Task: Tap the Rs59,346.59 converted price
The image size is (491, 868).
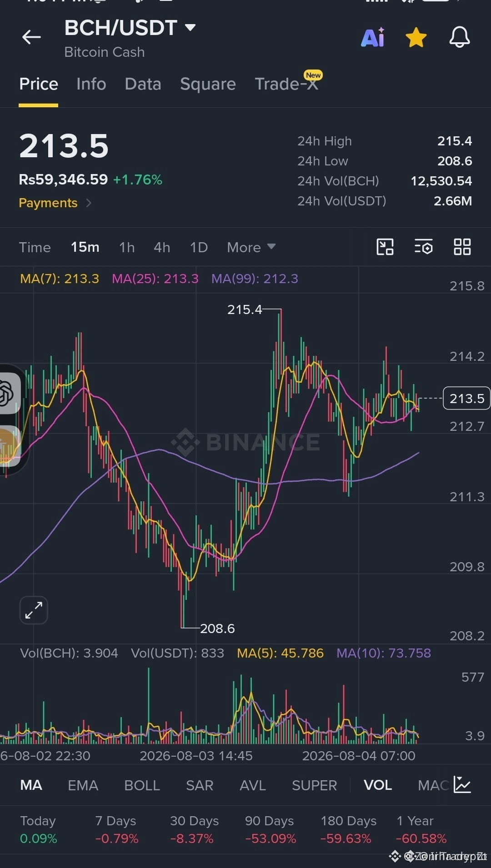Action: click(x=63, y=180)
